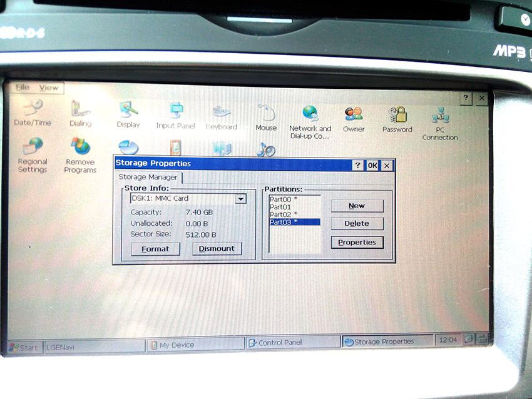532x399 pixels.
Task: Open the Remove Programs icon
Action: pos(80,156)
